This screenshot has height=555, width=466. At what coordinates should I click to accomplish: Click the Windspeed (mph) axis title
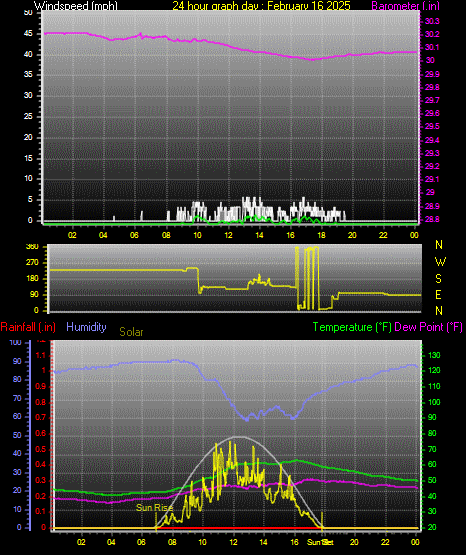[x=76, y=5]
